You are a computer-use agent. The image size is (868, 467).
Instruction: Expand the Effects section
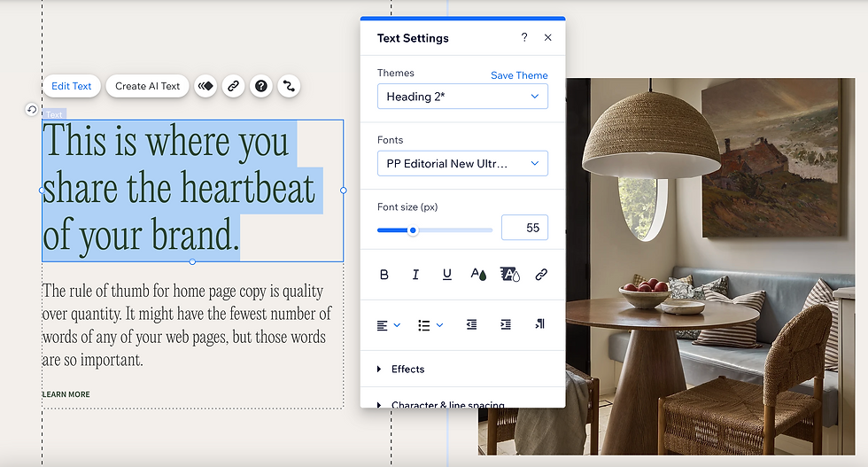coord(462,369)
